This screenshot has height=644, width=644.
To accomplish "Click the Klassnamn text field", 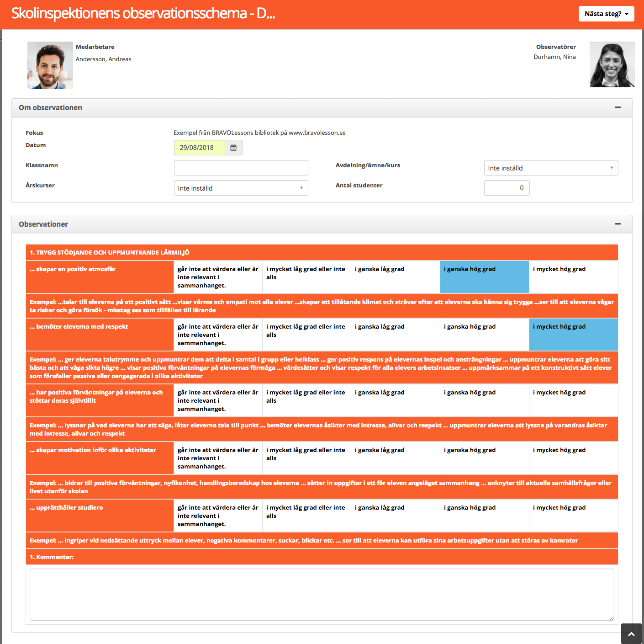I will 241,168.
